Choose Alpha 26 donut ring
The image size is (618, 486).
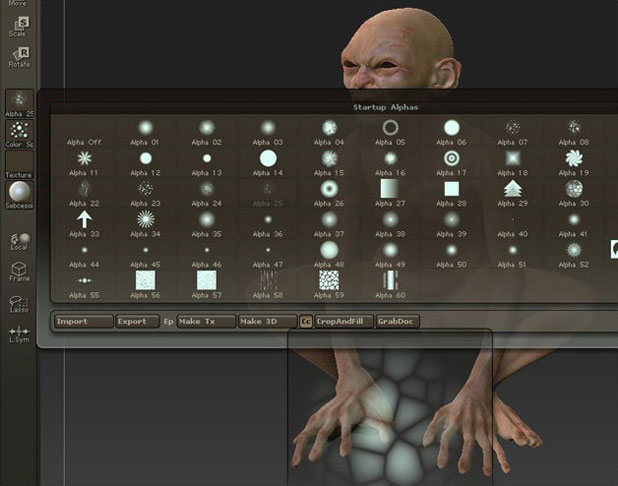click(x=329, y=194)
